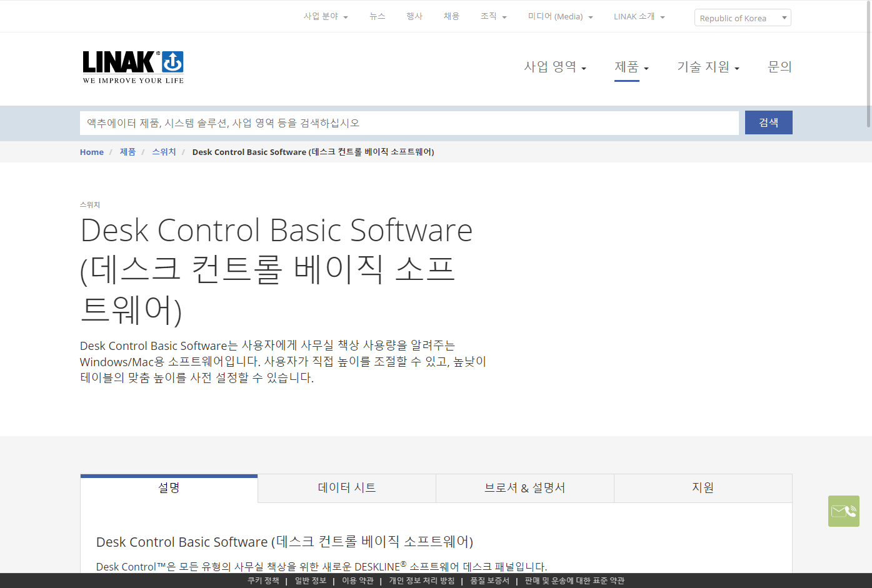Image resolution: width=872 pixels, height=588 pixels.
Task: Click the small 스위치 label above title
Action: click(x=90, y=205)
